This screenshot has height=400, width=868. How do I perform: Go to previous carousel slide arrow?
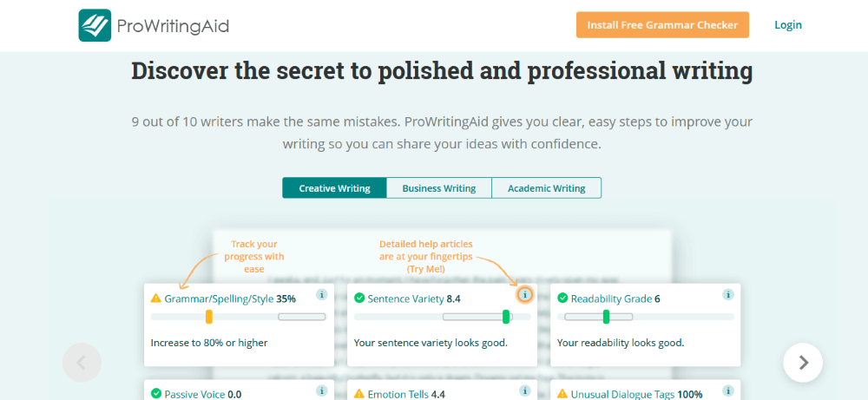(82, 363)
